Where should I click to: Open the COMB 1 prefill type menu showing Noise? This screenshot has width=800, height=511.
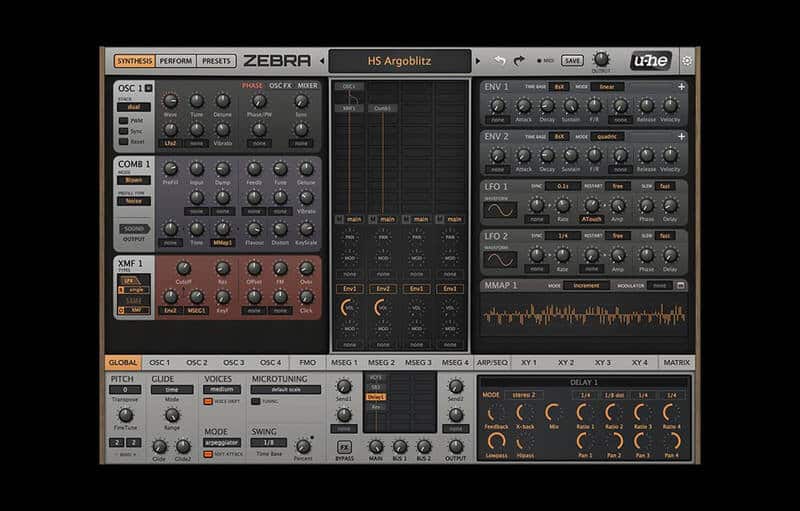pyautogui.click(x=134, y=201)
